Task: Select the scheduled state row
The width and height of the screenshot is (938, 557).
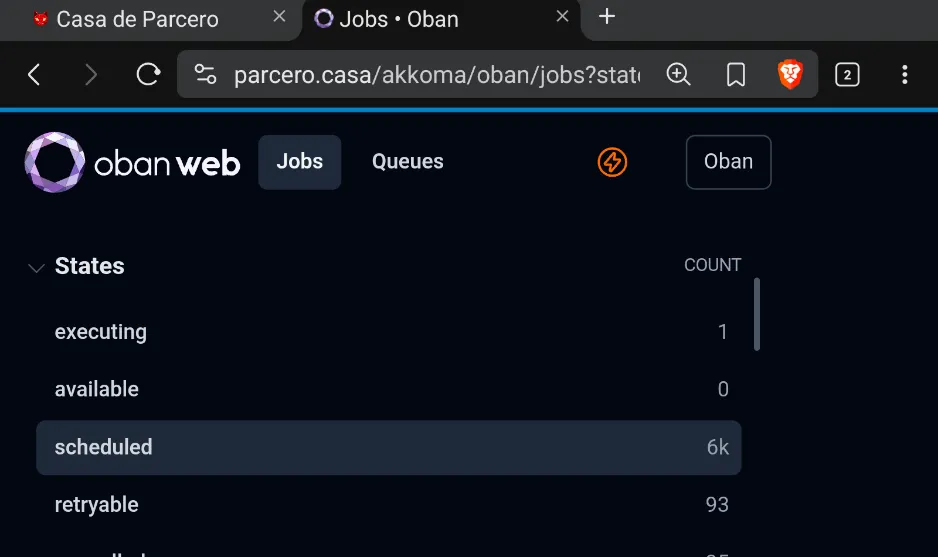Action: [389, 448]
